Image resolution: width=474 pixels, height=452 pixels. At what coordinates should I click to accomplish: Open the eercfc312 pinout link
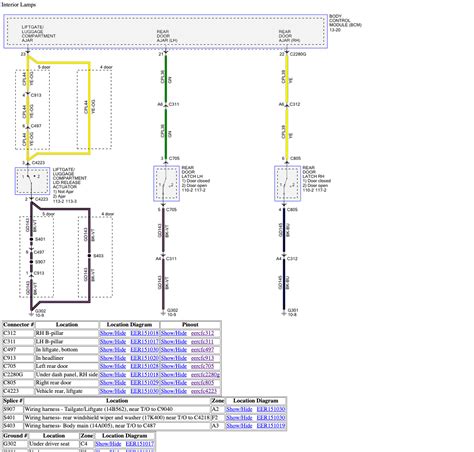pos(202,333)
